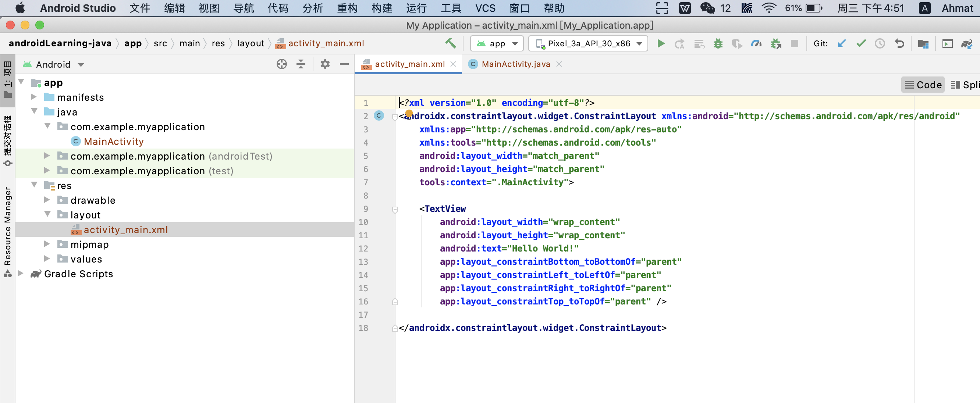
Task: Switch to the MainActivity.java tab
Action: click(515, 64)
